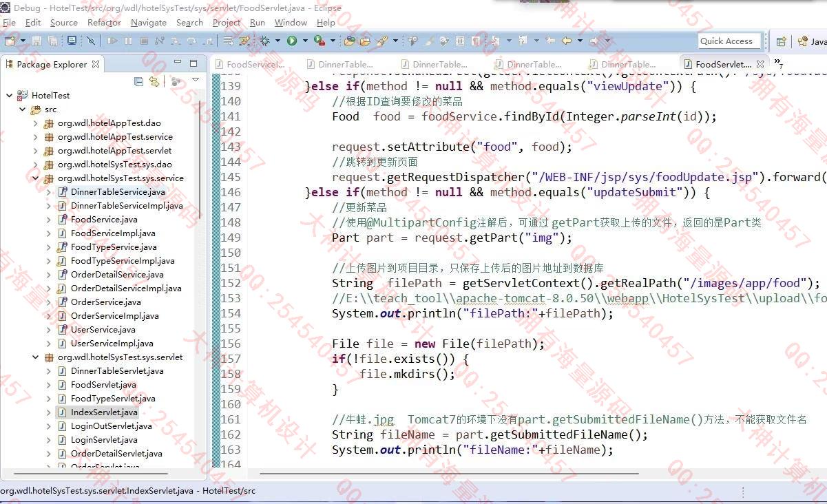The image size is (827, 504).
Task: Expand org.wdl.hotelAppTest.service package
Action: coord(36,136)
